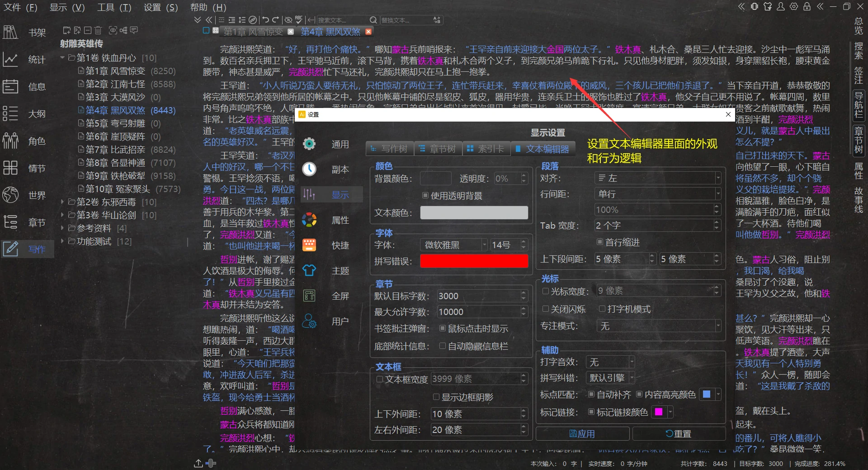This screenshot has height=470, width=868.
Task: Click the 重置 reset button
Action: (x=679, y=434)
